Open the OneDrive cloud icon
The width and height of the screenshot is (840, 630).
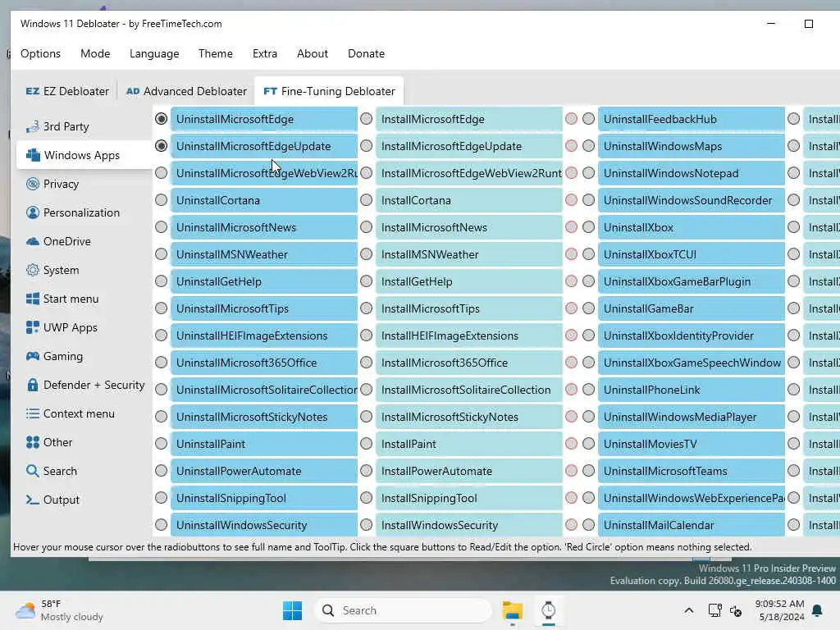click(x=33, y=242)
